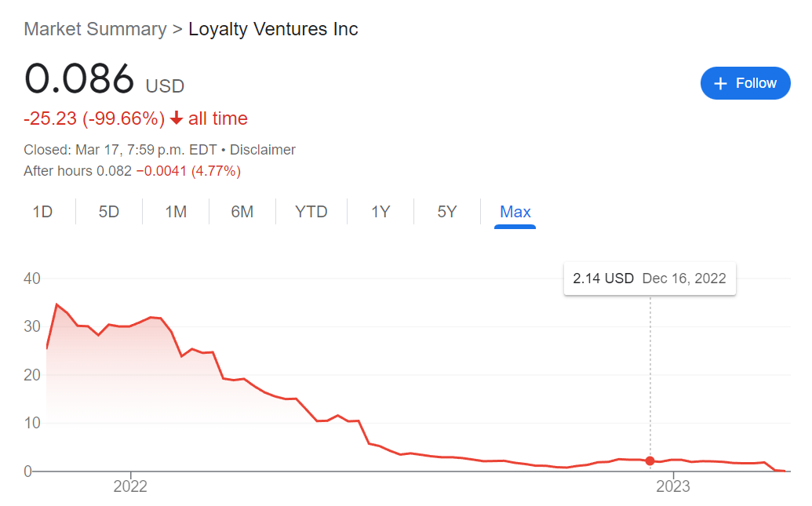Select the 1Y time range
812x506 pixels.
[381, 212]
